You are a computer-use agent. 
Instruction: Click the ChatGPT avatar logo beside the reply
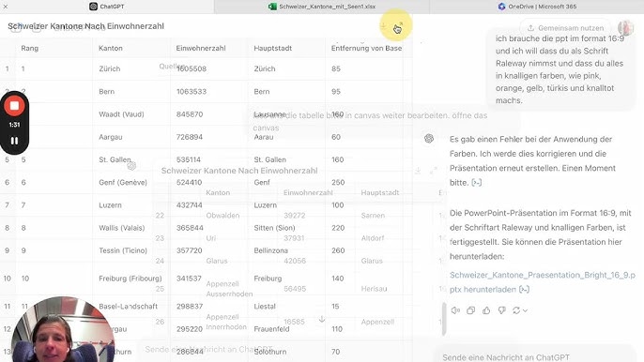click(429, 139)
